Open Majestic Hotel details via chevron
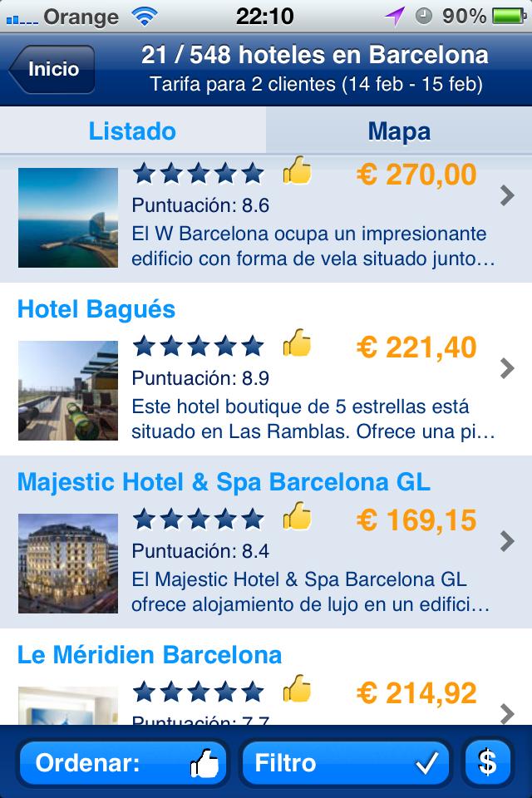Screen dimensions: 532x798 [x=507, y=541]
